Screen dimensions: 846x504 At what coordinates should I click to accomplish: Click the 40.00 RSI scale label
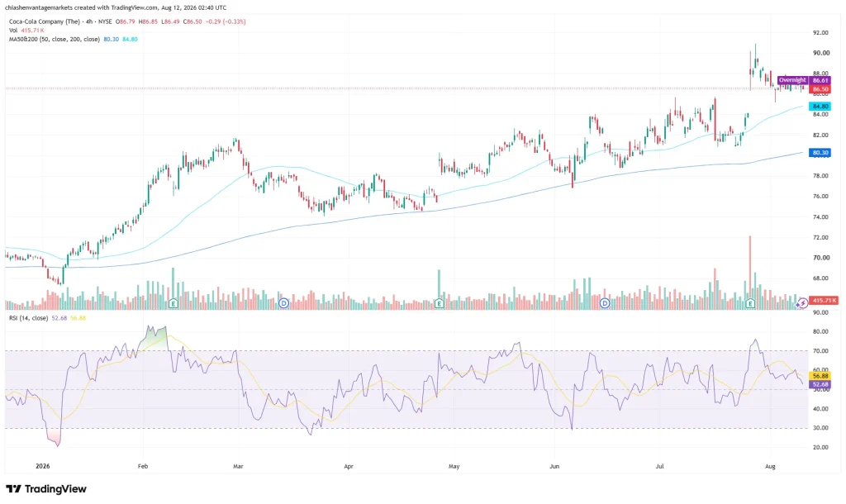(x=820, y=409)
